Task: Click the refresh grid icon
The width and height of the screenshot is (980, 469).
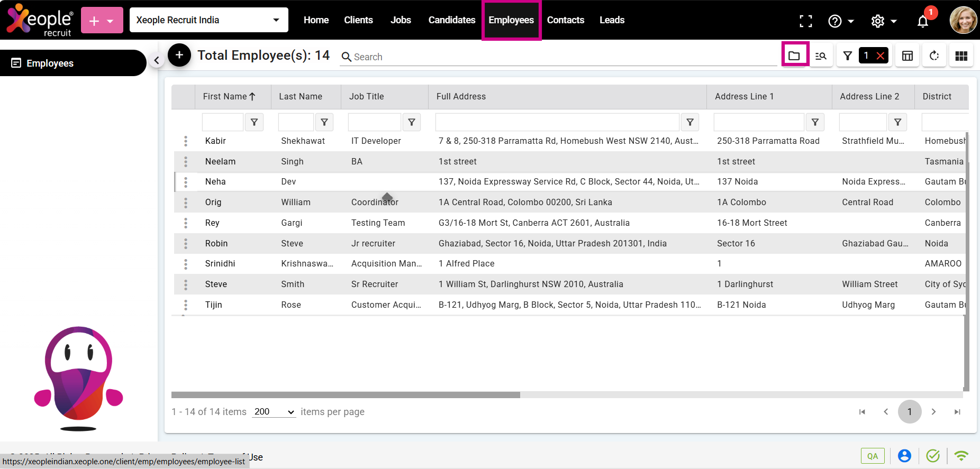Action: point(934,56)
